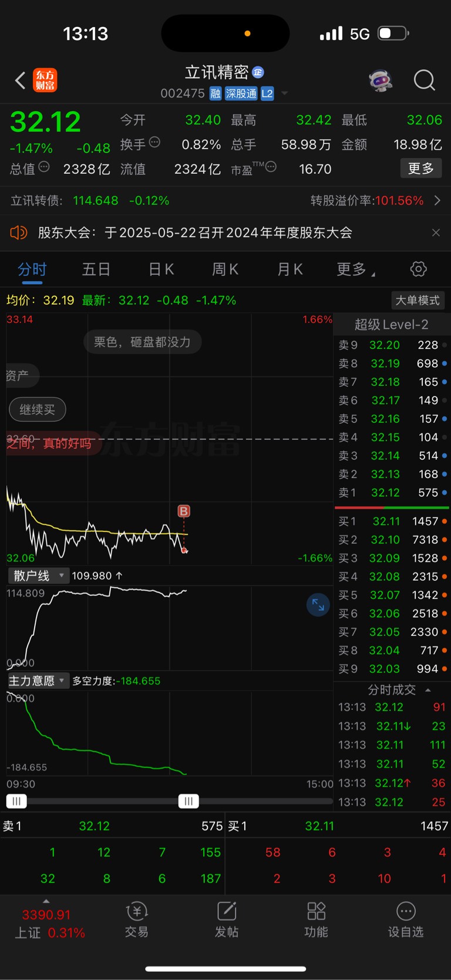
Task: Tap the 资产 bubble on chart
Action: (19, 376)
